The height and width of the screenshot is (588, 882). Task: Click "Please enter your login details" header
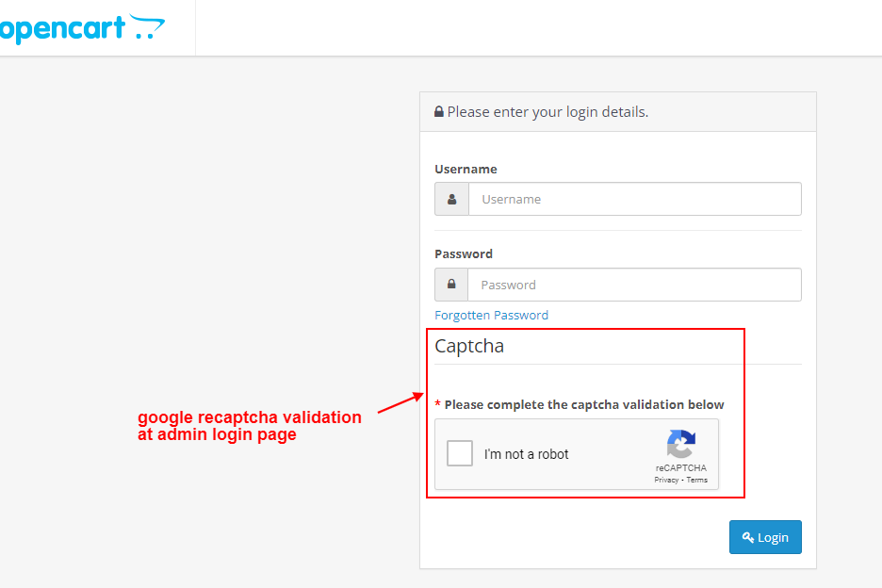click(x=547, y=112)
